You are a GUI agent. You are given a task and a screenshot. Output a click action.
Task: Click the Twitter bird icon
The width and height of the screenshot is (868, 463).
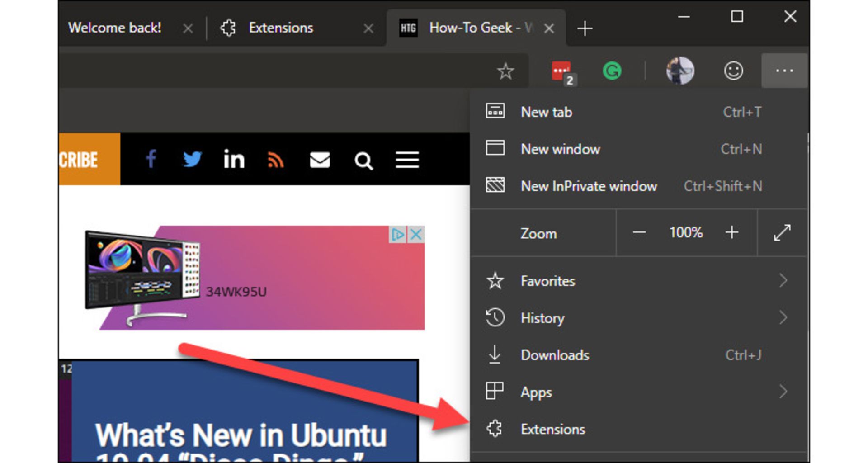point(192,159)
